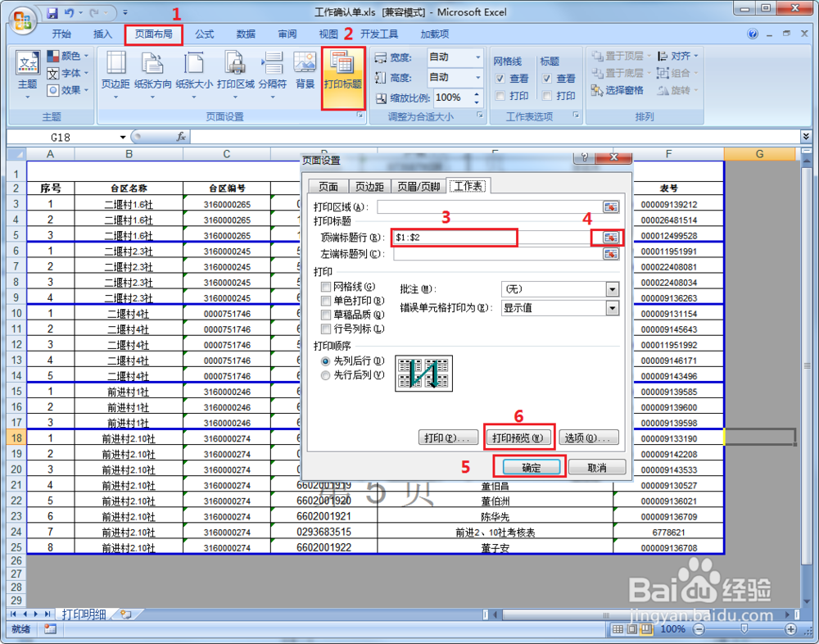Toggle Gridlines View (查看) checkbox
Viewport: 819px width, 644px height.
click(x=500, y=79)
